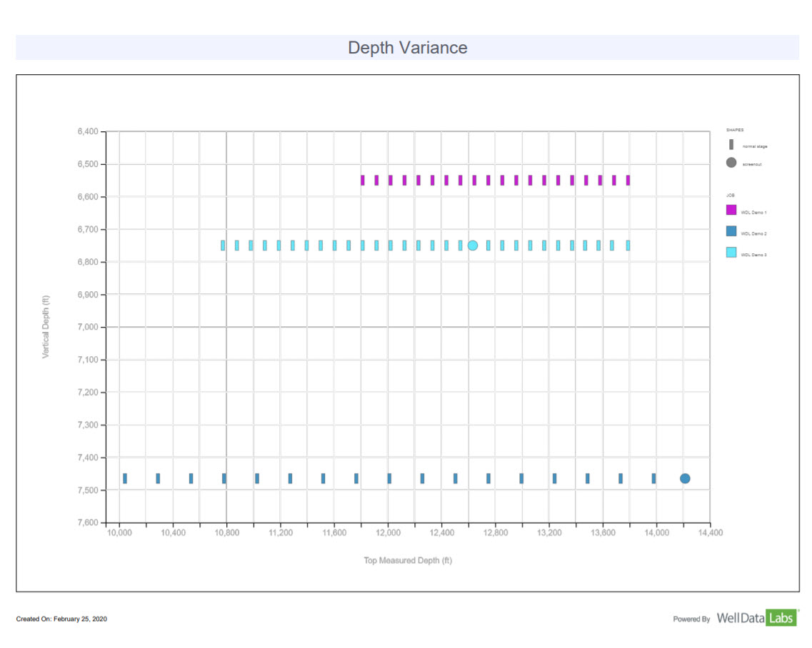Click the Vertical Depth axis label
812x648 pixels.
(x=46, y=327)
